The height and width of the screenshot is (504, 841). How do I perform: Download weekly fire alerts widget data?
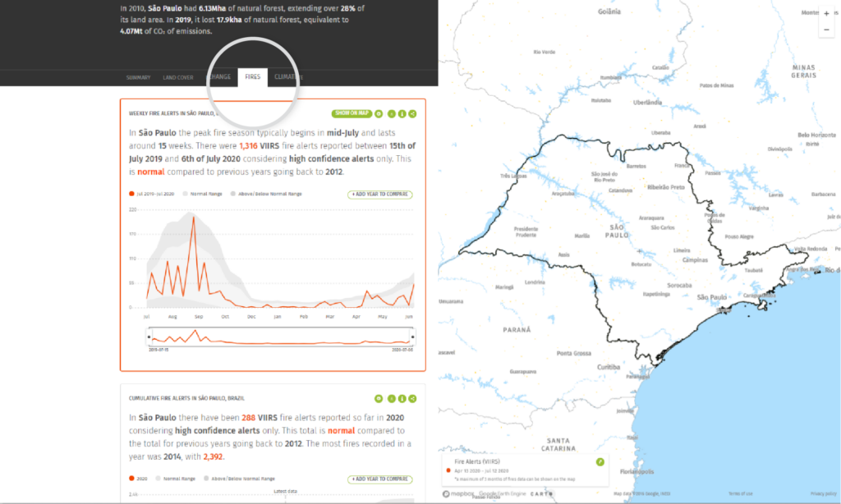(392, 113)
